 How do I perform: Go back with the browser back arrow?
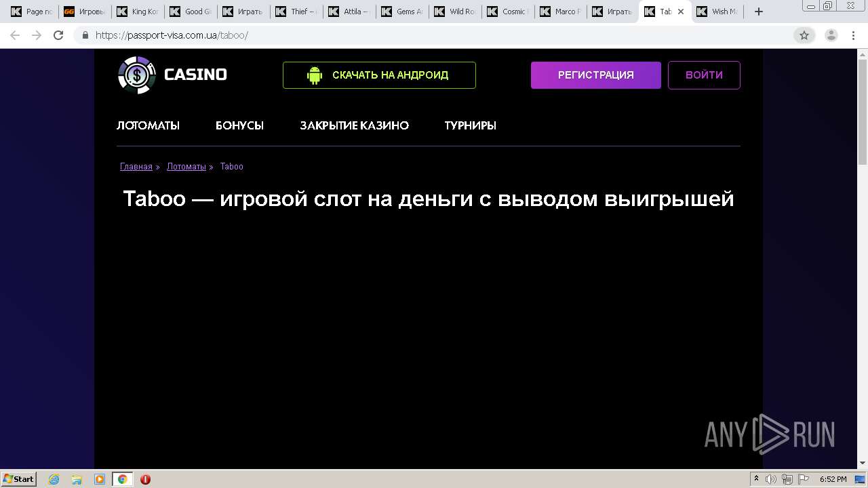[15, 35]
